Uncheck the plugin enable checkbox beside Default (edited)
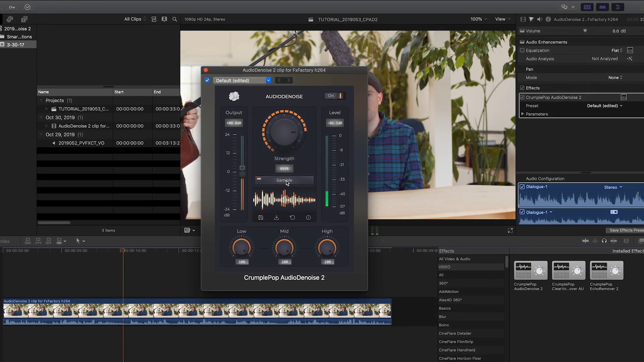This screenshot has width=644, height=362. tap(207, 80)
